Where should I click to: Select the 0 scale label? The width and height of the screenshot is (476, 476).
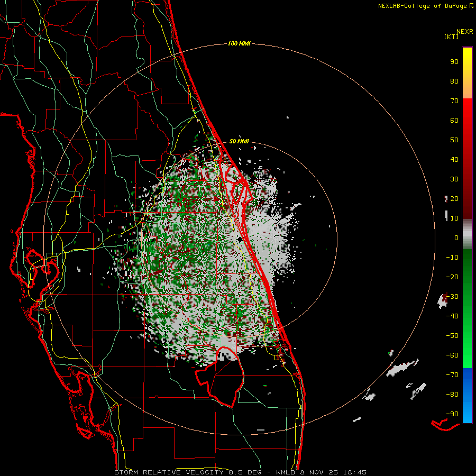456,238
